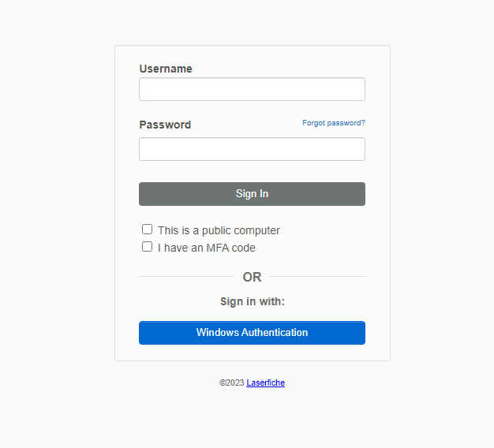Click blank space between Sign In and checkboxes
Image resolution: width=494 pixels, height=448 pixels.
[x=252, y=215]
